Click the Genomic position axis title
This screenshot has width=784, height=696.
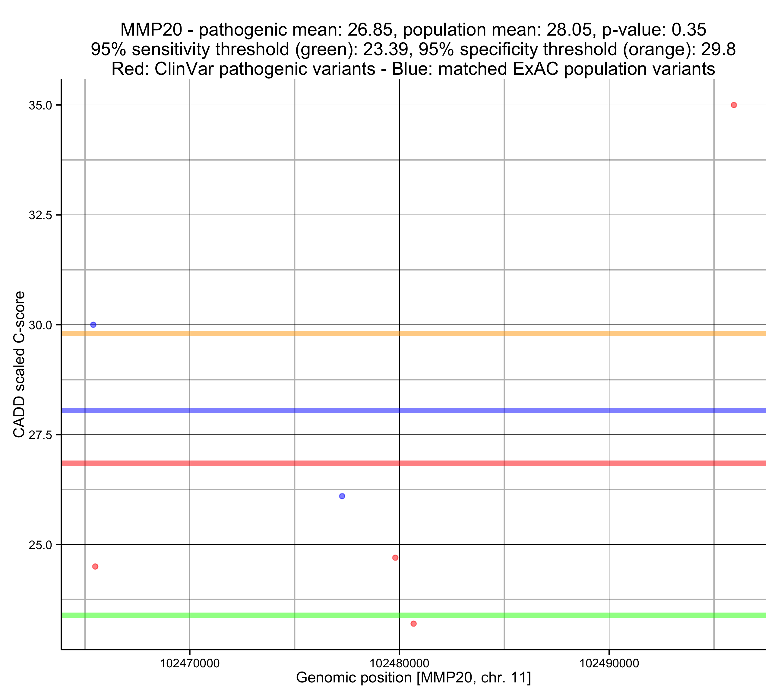[x=413, y=678]
